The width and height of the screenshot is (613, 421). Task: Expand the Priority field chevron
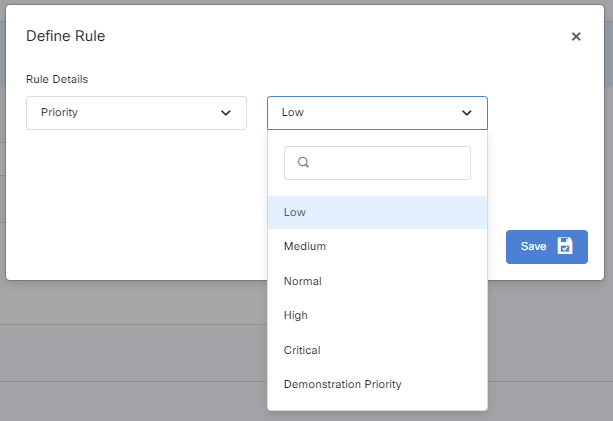(x=226, y=113)
